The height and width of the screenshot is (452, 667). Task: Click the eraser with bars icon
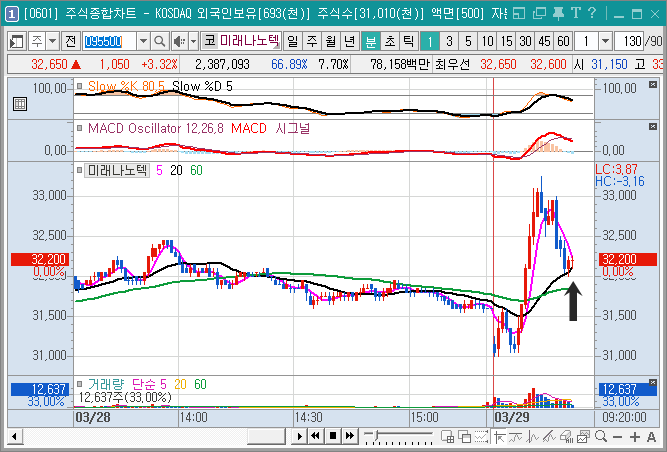[x=566, y=437]
